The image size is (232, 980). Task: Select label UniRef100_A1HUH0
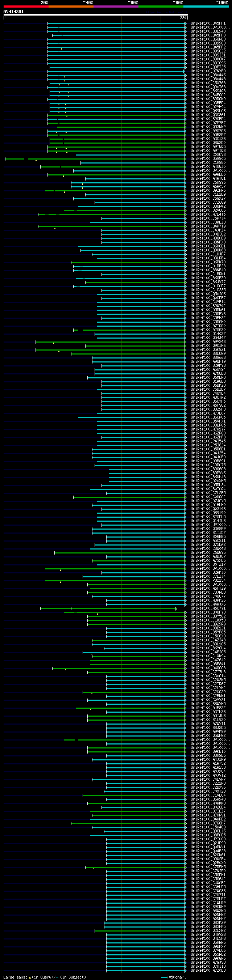point(208,505)
